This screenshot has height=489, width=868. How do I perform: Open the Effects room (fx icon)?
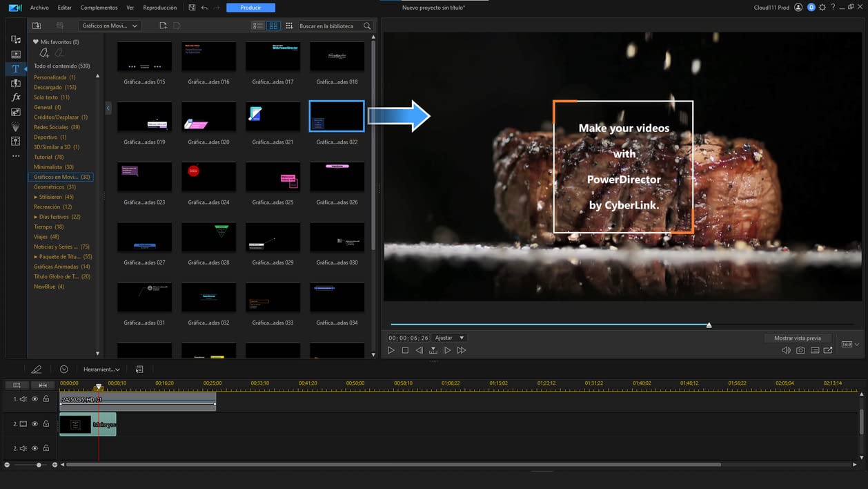coord(16,97)
